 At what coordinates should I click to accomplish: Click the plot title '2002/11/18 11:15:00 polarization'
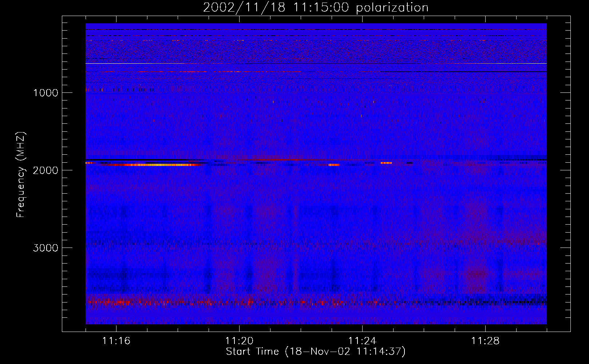(316, 8)
